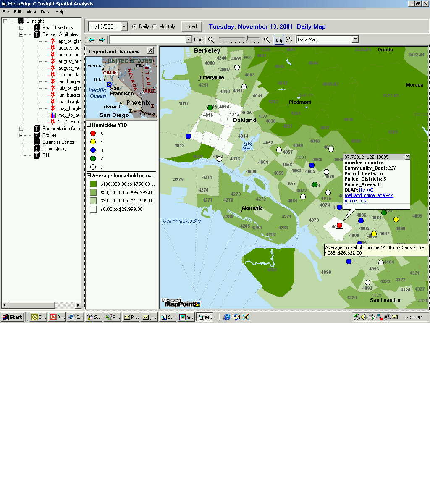The width and height of the screenshot is (430, 504).
Task: Click the back navigation arrow icon
Action: pyautogui.click(x=92, y=39)
